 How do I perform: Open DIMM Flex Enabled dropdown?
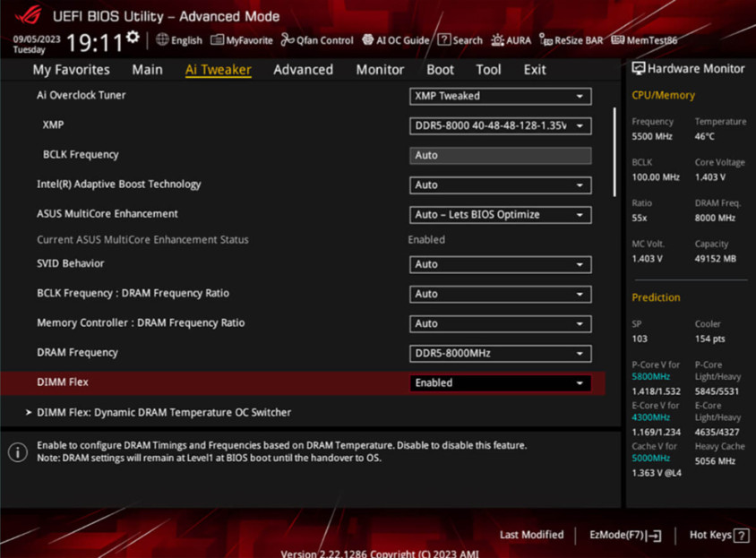(501, 383)
